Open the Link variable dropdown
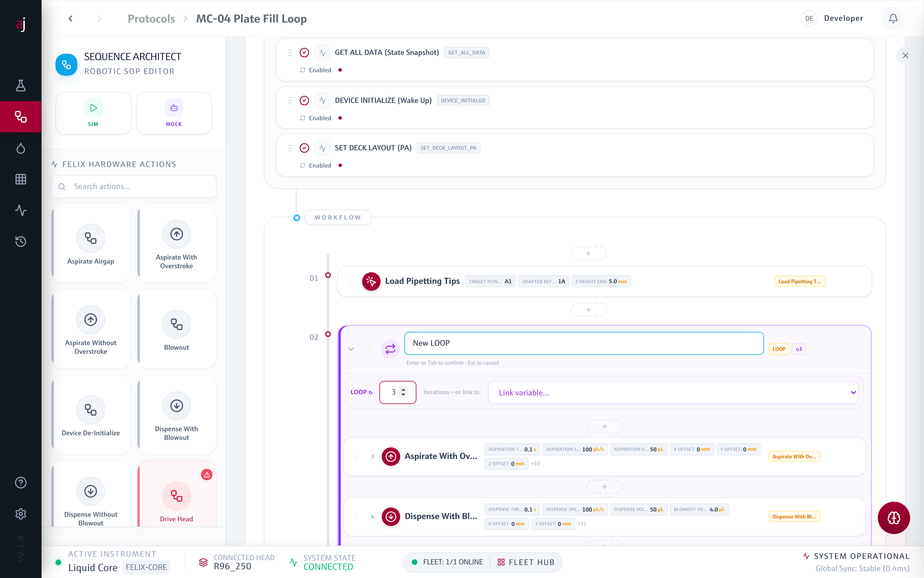Screen dimensions: 924x578 pos(673,392)
